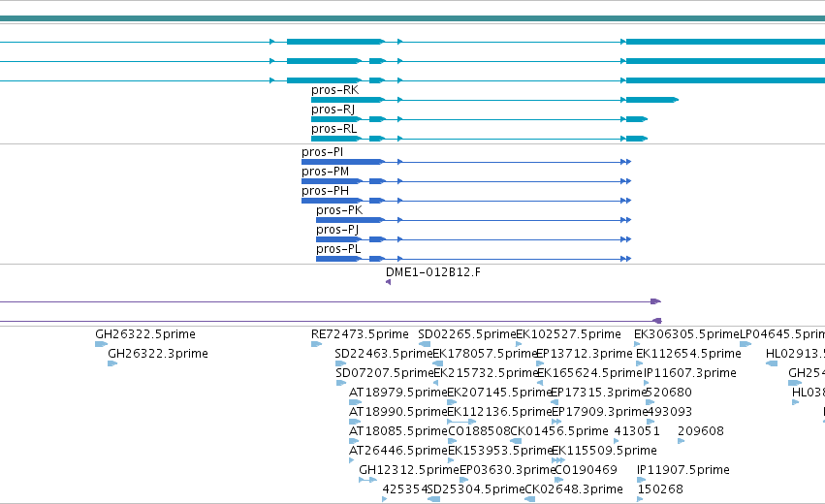The image size is (825, 504).
Task: Click the EK112654.5prime EST label
Action: coord(688,354)
